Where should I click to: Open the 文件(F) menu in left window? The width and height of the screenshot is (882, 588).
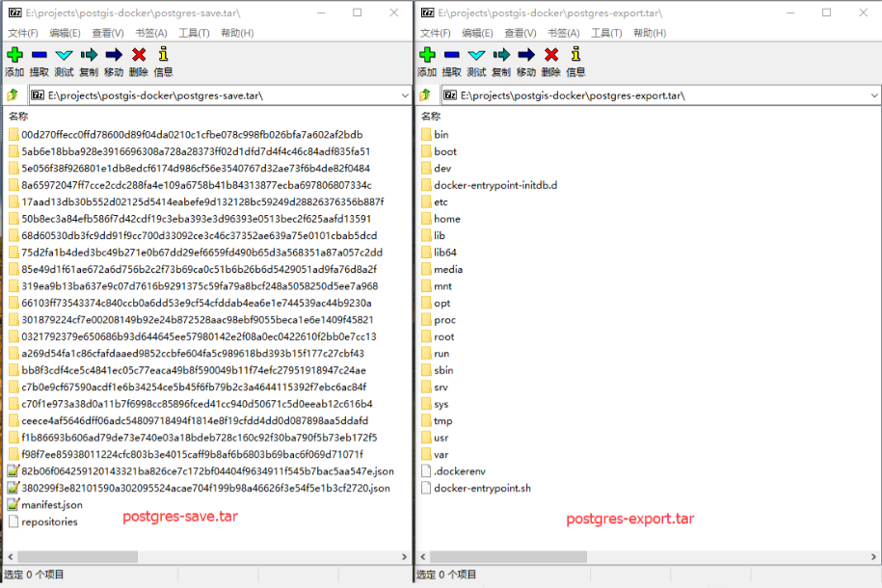click(x=22, y=33)
